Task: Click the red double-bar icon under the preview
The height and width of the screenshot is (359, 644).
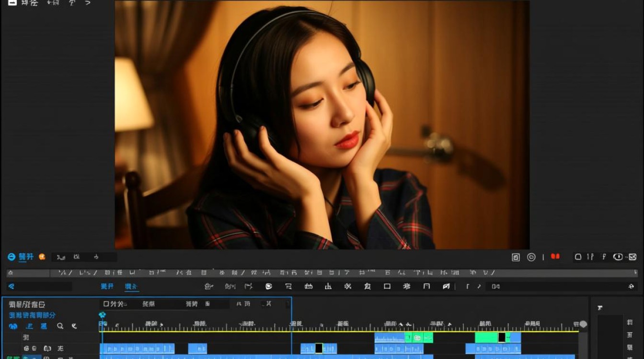Action: pyautogui.click(x=555, y=257)
